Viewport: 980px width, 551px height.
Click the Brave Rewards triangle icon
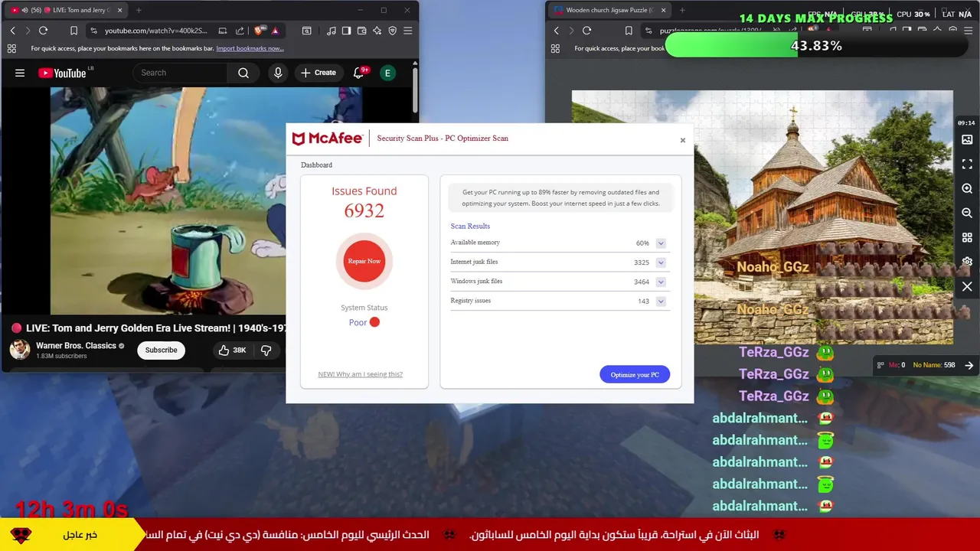(275, 31)
